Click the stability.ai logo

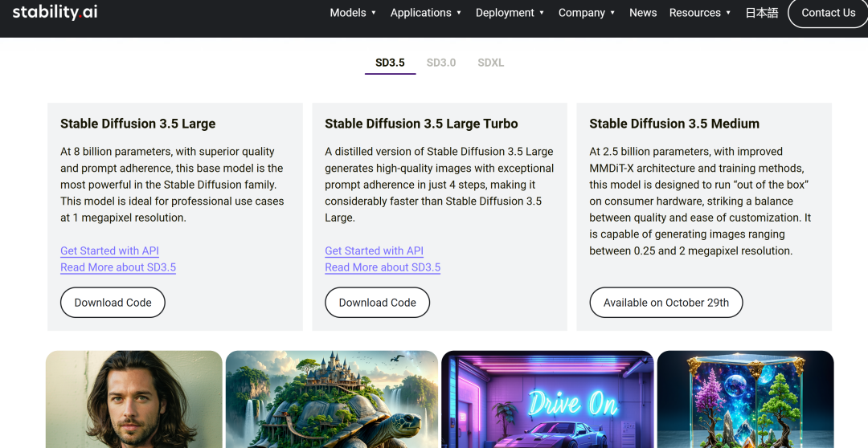pos(55,12)
